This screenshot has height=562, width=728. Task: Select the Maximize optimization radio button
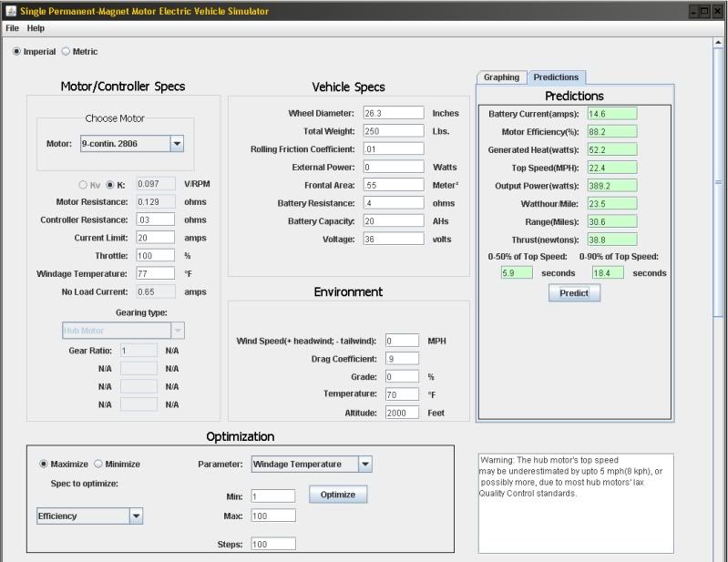click(x=44, y=465)
